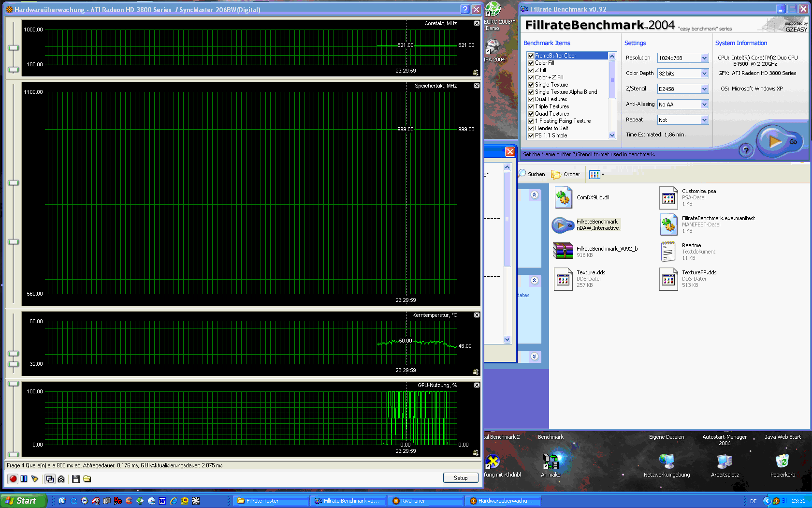Click the DE language indicator in the tray

[x=754, y=501]
